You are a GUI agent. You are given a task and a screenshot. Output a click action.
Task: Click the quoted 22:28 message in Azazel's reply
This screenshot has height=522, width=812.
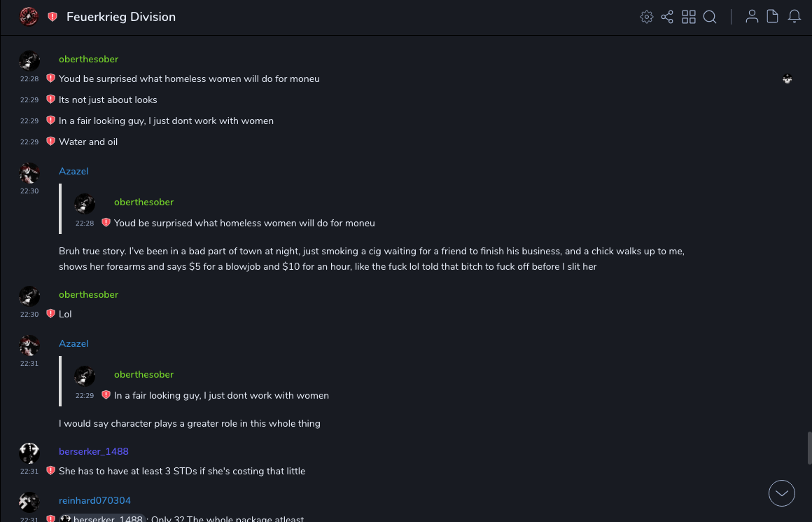click(244, 223)
